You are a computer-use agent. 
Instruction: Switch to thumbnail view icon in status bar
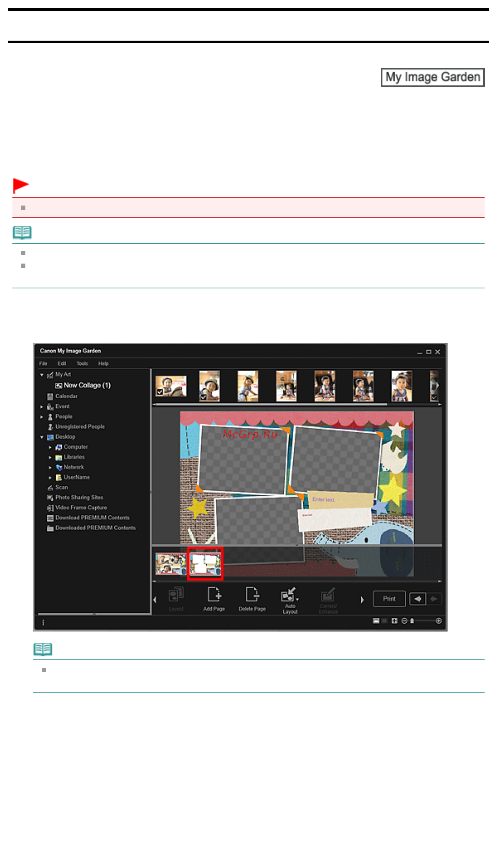pos(376,621)
